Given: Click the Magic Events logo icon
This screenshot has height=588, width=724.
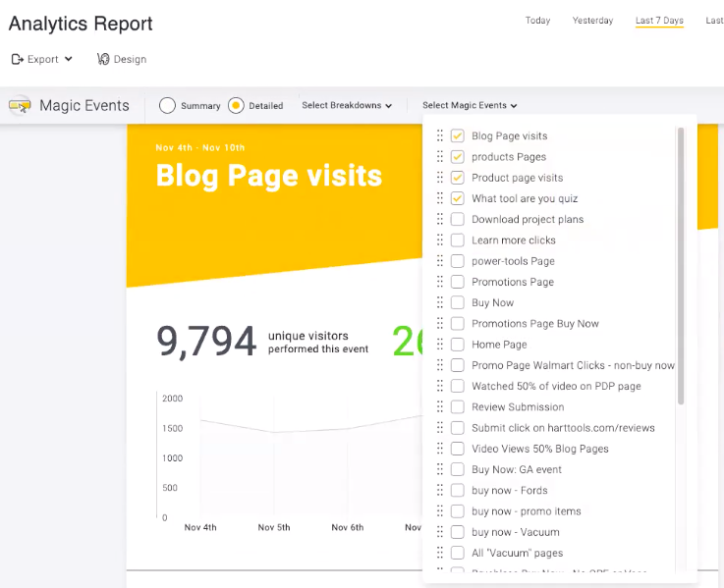Looking at the screenshot, I should pos(20,105).
